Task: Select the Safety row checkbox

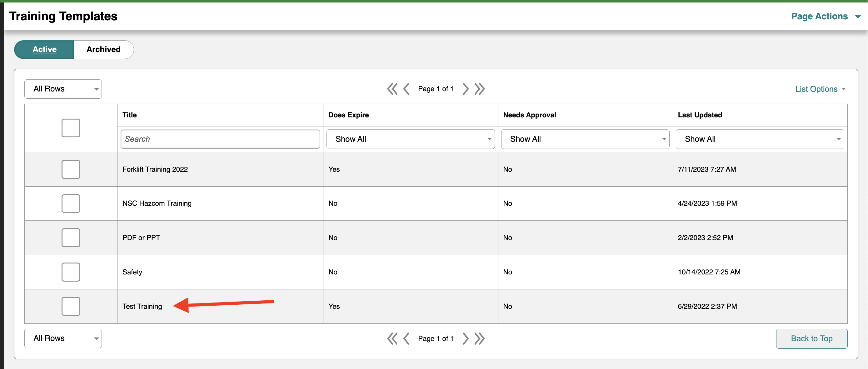Action: pos(71,272)
